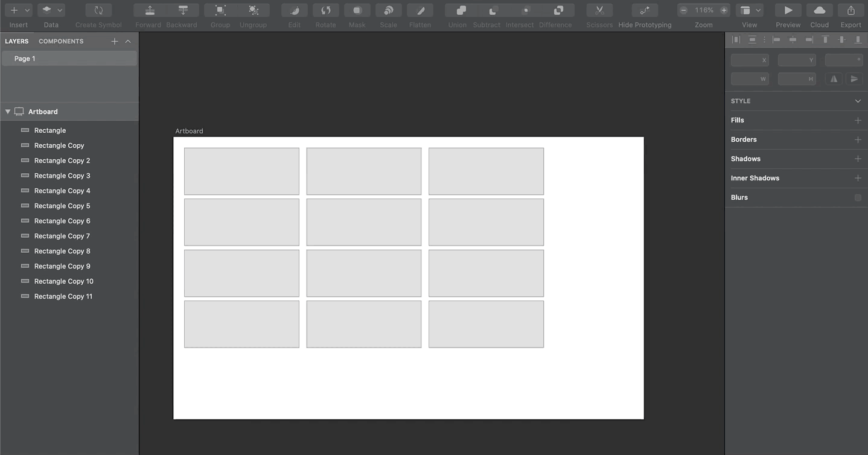Collapse the Style section in the inspector
The width and height of the screenshot is (868, 455).
coord(858,101)
